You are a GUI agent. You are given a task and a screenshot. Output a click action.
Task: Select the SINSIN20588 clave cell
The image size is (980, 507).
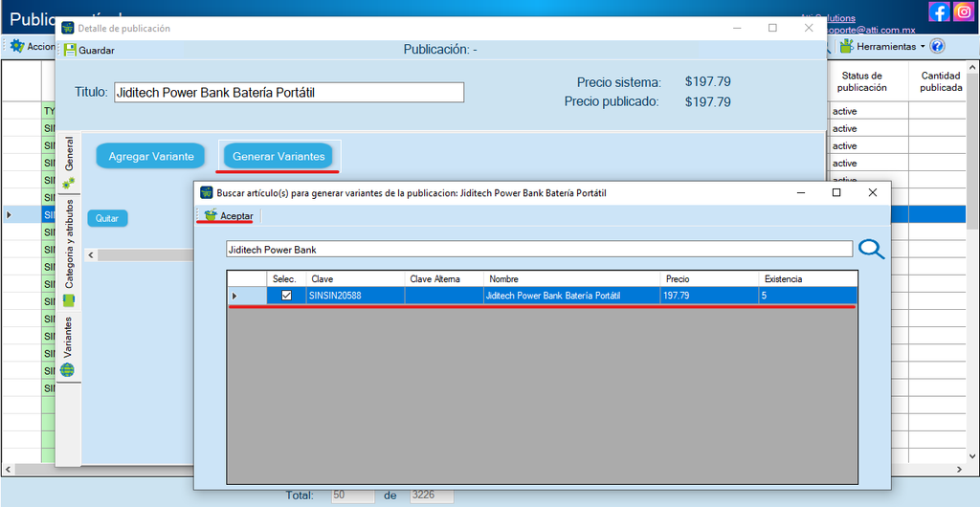tap(356, 296)
